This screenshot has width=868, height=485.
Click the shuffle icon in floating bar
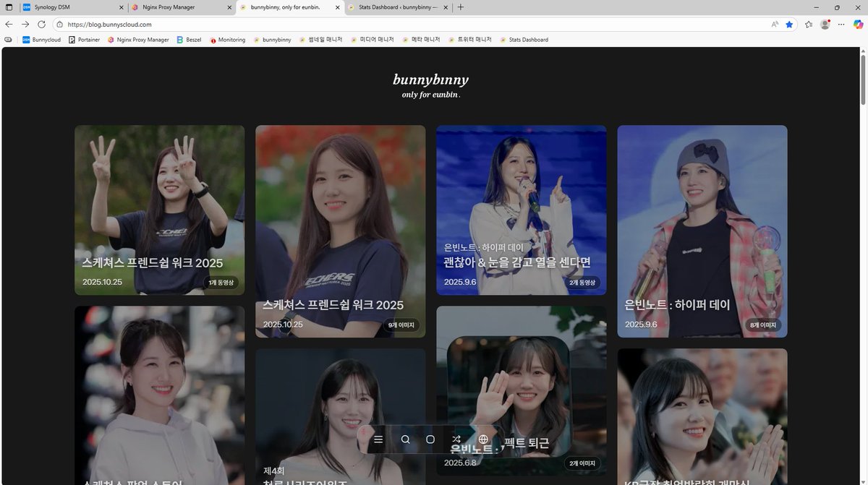[x=456, y=439]
